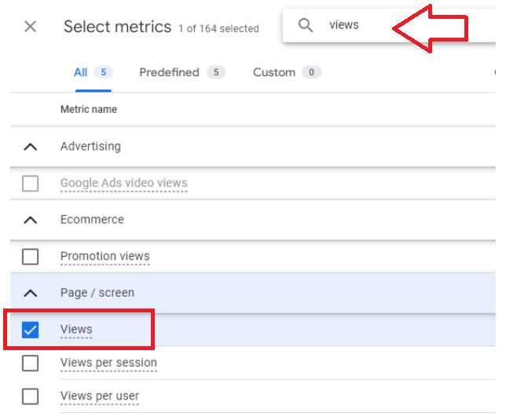Check the Google Ads video views checkbox
517x420 pixels.
click(x=31, y=183)
